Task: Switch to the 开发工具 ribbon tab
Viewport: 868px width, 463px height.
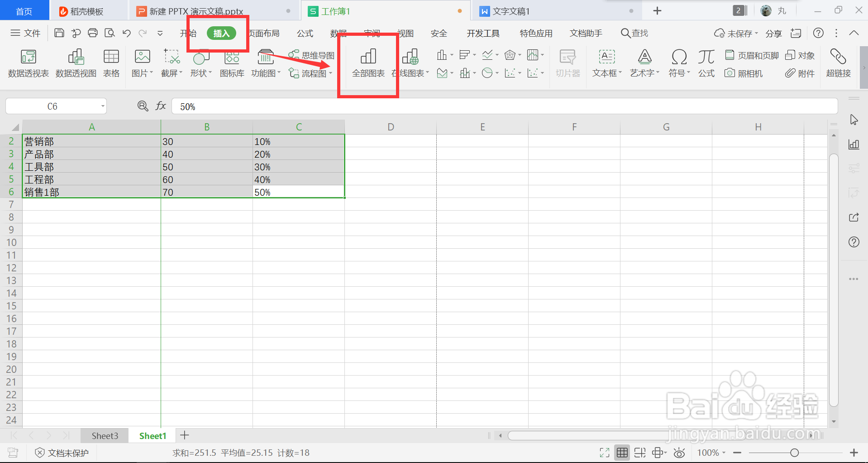Action: click(x=483, y=33)
